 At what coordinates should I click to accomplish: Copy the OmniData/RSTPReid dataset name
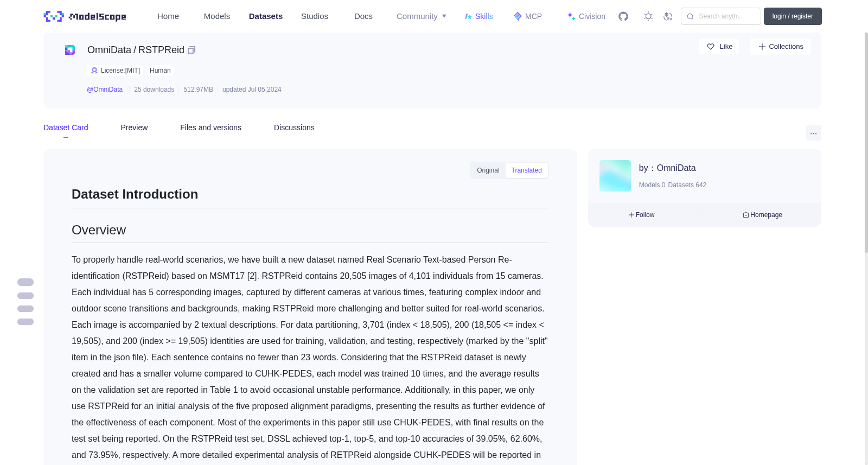click(x=192, y=50)
